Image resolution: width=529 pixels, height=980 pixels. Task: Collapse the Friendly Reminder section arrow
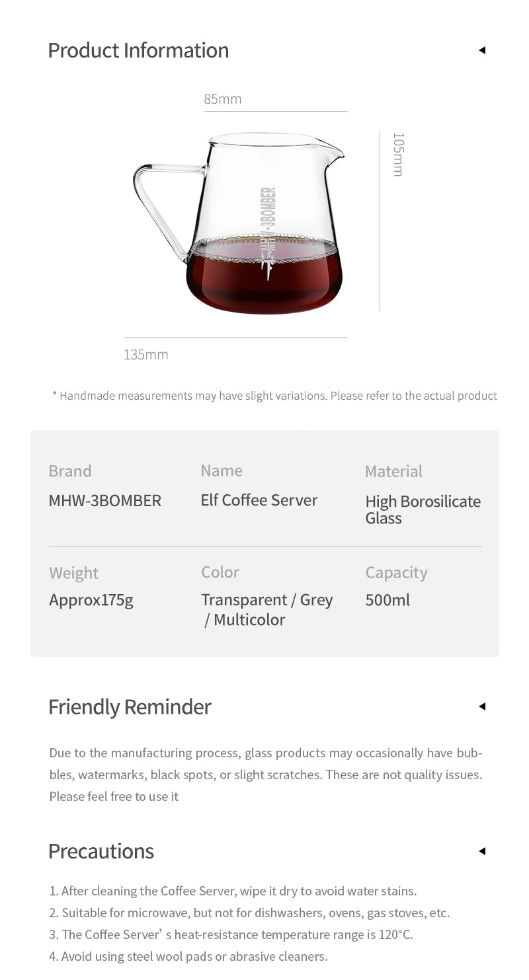pos(482,706)
